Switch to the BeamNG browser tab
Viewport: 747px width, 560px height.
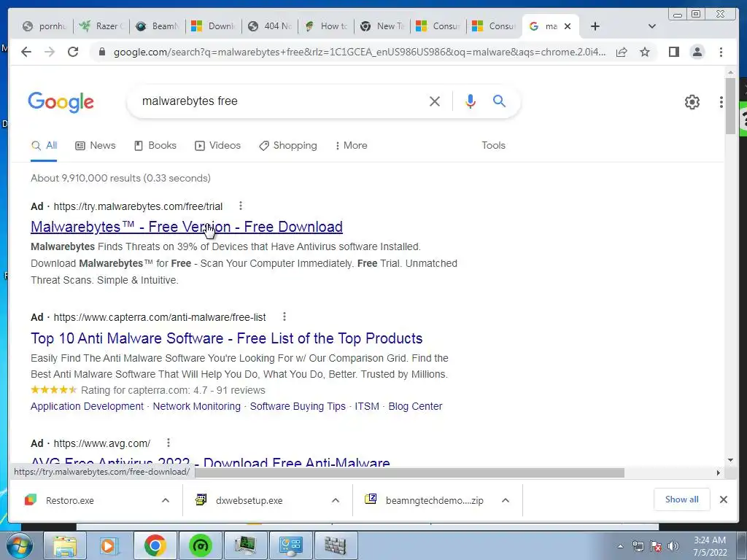pyautogui.click(x=158, y=26)
